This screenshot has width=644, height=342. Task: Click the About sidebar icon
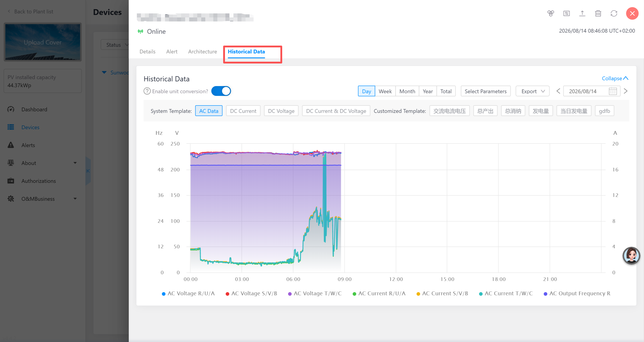[x=11, y=163]
